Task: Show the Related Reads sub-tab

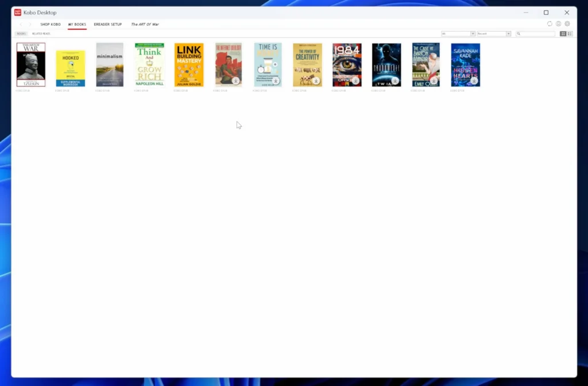Action: point(41,34)
